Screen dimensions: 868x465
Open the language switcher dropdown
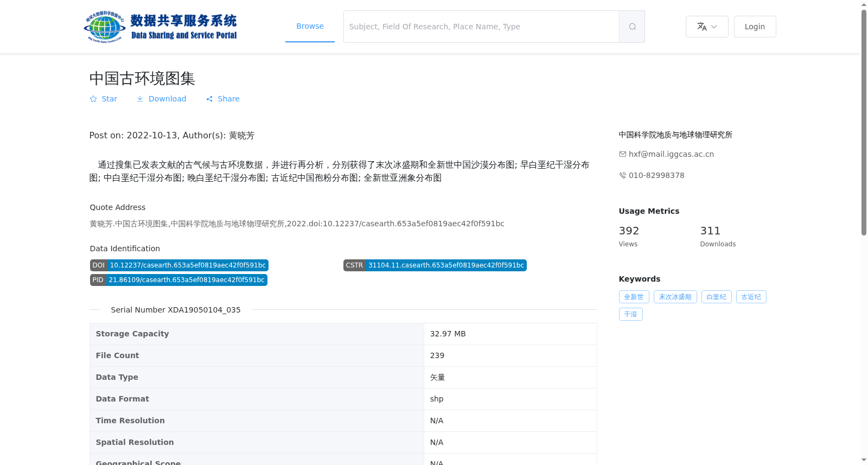coord(707,27)
